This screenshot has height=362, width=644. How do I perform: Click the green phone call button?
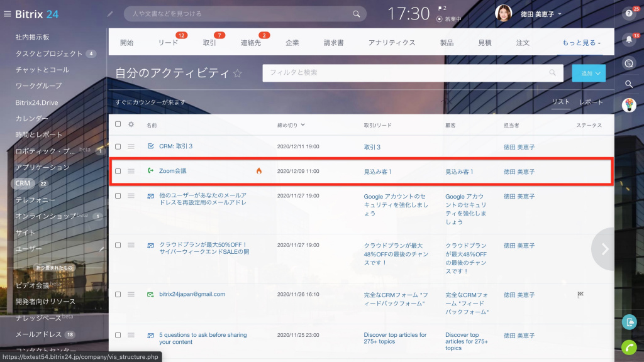click(x=629, y=348)
